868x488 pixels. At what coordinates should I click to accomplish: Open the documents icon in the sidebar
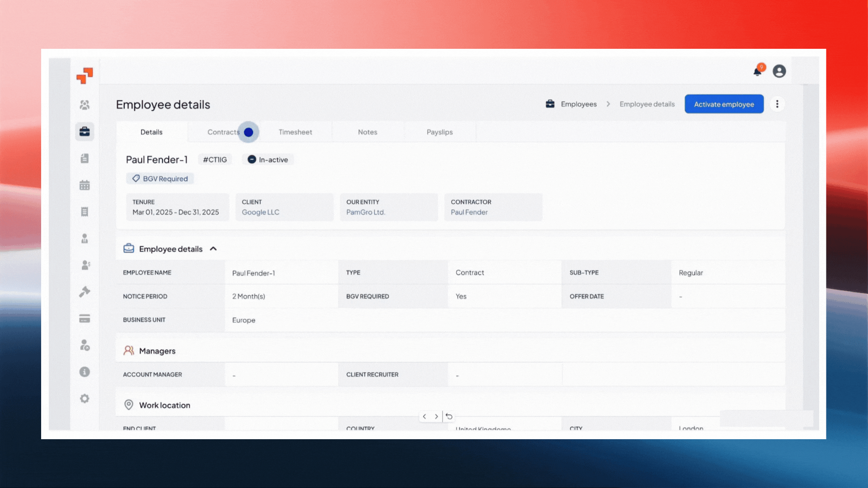85,158
